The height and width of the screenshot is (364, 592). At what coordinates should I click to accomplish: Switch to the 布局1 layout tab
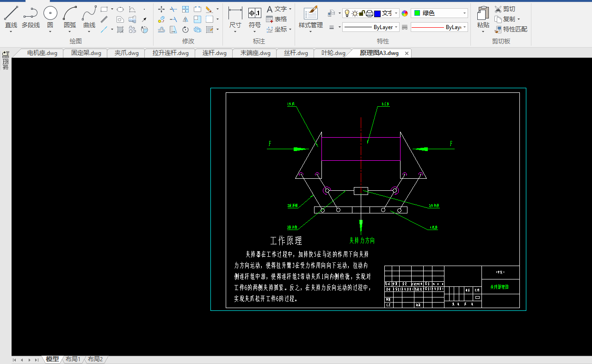(73, 359)
